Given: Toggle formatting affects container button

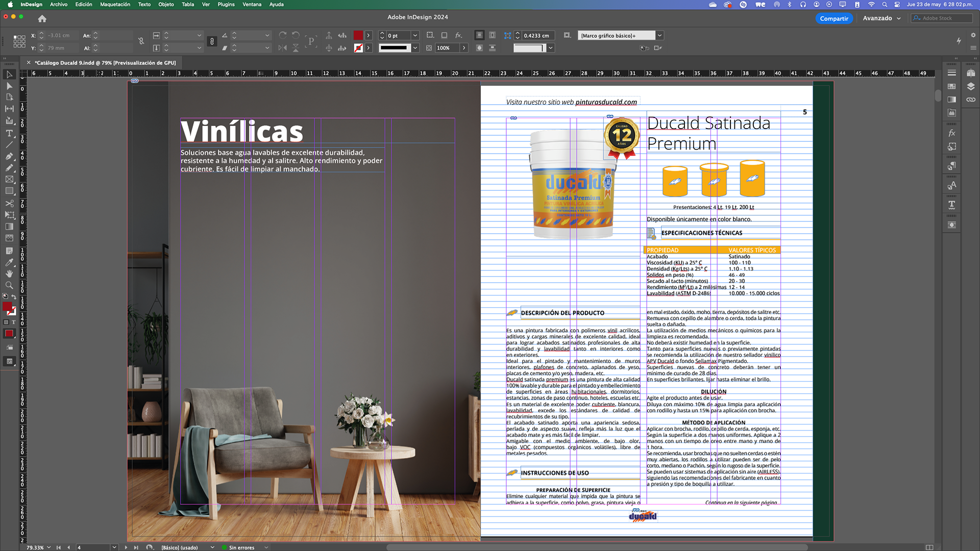Looking at the screenshot, I should pyautogui.click(x=6, y=322).
